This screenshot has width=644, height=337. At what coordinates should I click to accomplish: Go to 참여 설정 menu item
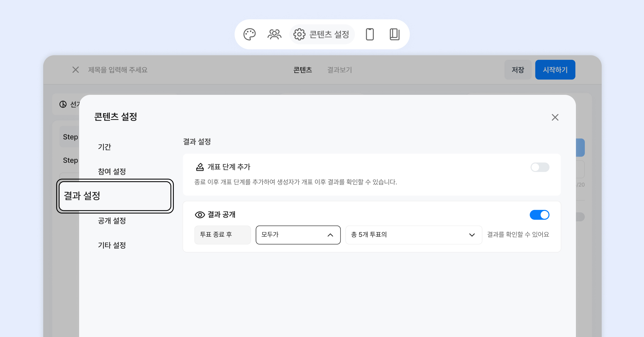click(112, 171)
